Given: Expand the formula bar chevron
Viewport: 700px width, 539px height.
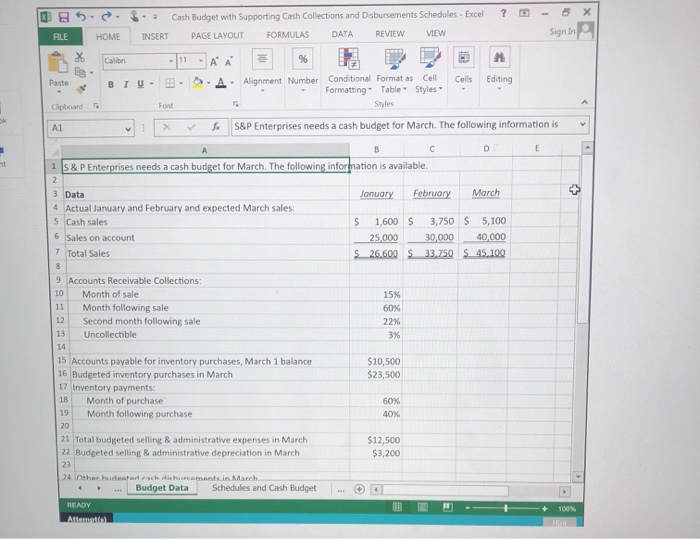Looking at the screenshot, I should pyautogui.click(x=582, y=125).
